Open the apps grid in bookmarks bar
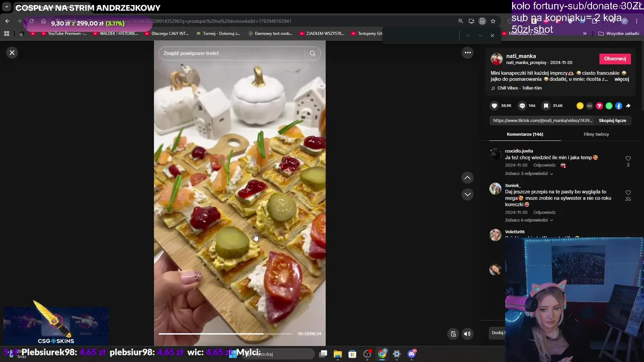This screenshot has height=362, width=644. pos(7,34)
